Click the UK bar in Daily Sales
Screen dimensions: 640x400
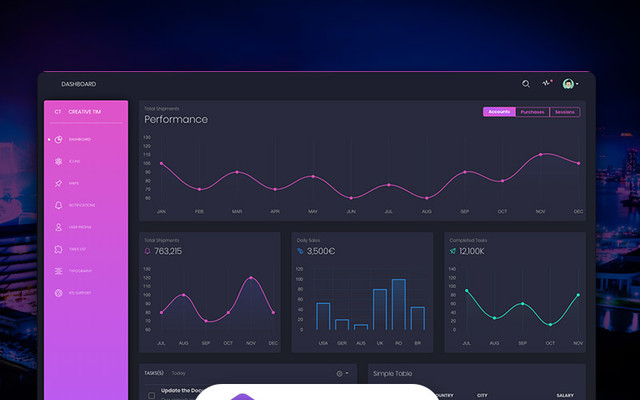[380, 309]
